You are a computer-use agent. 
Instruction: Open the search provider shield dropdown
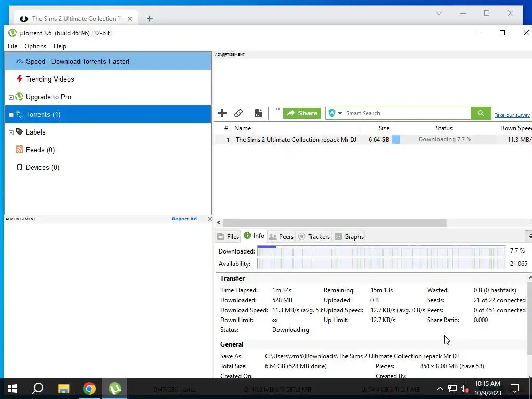click(x=335, y=113)
